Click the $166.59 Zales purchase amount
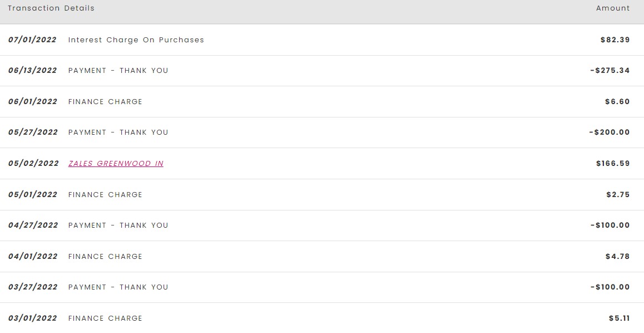The image size is (644, 333). click(613, 164)
